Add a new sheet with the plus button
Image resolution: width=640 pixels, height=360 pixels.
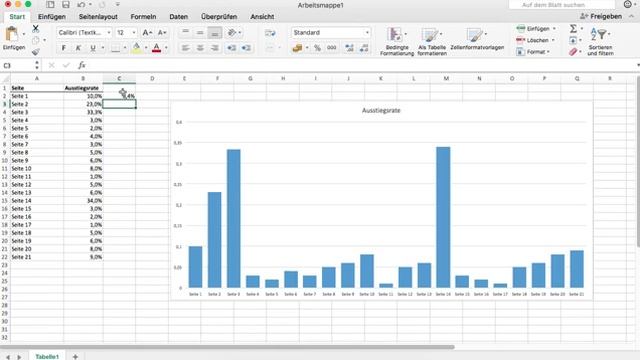(75, 356)
